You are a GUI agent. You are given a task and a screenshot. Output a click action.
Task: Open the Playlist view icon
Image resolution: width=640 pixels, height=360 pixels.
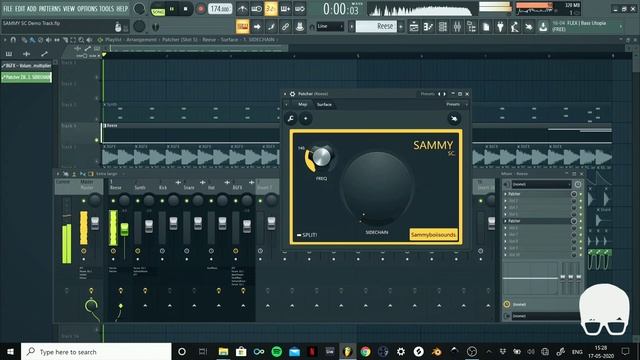[414, 27]
